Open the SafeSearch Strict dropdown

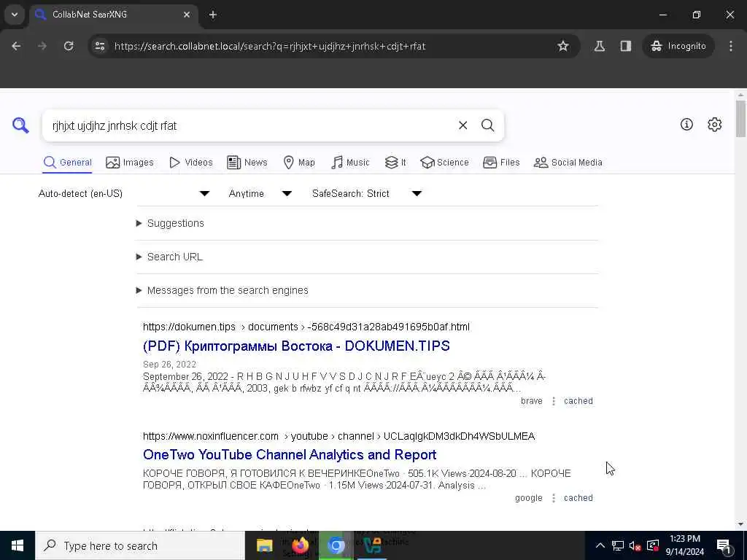pos(367,193)
